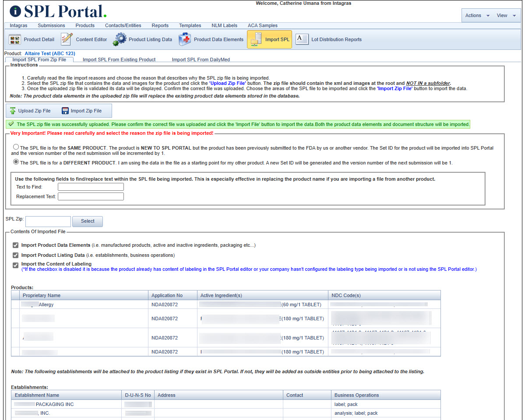Viewport: 525px width, 420px height.
Task: Click the SPL Portal info logo icon
Action: tap(15, 11)
